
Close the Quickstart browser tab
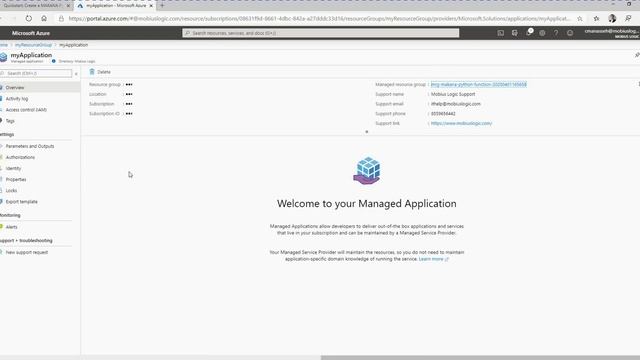[x=68, y=6]
